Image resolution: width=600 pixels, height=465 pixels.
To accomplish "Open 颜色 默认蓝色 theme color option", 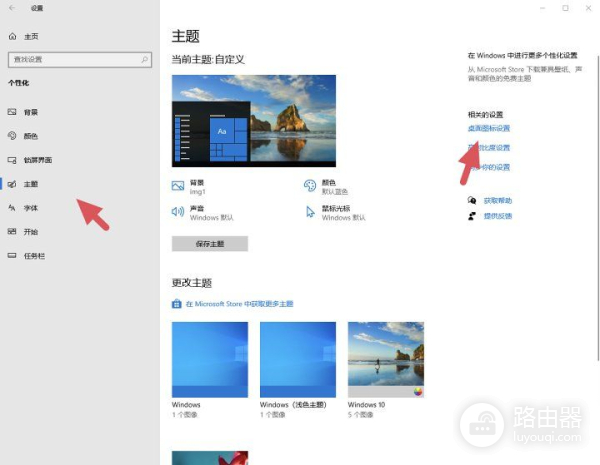I will click(326, 187).
